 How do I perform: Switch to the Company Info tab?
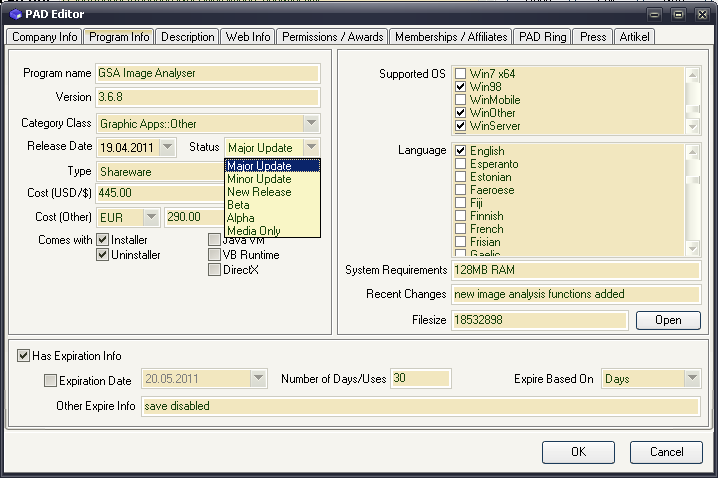tap(44, 37)
